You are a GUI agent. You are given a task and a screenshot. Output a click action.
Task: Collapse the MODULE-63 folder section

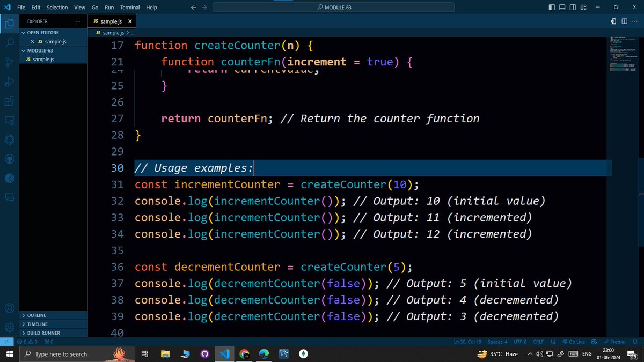tap(54, 50)
